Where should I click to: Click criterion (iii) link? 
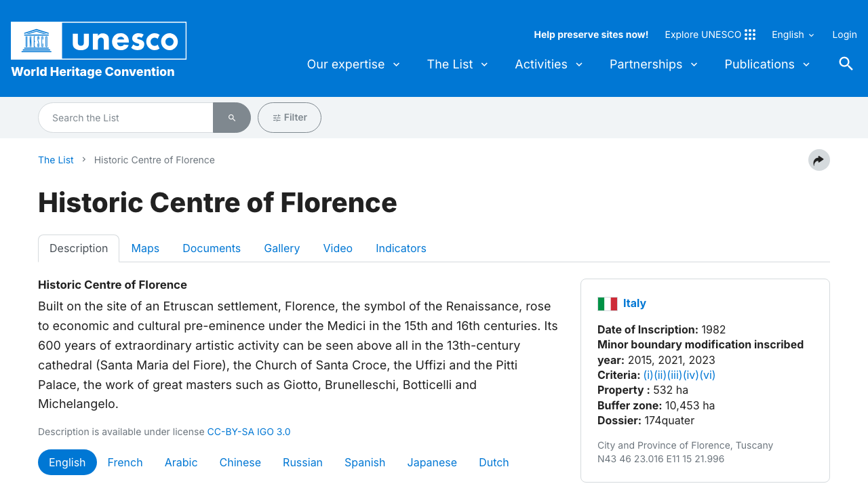point(675,375)
